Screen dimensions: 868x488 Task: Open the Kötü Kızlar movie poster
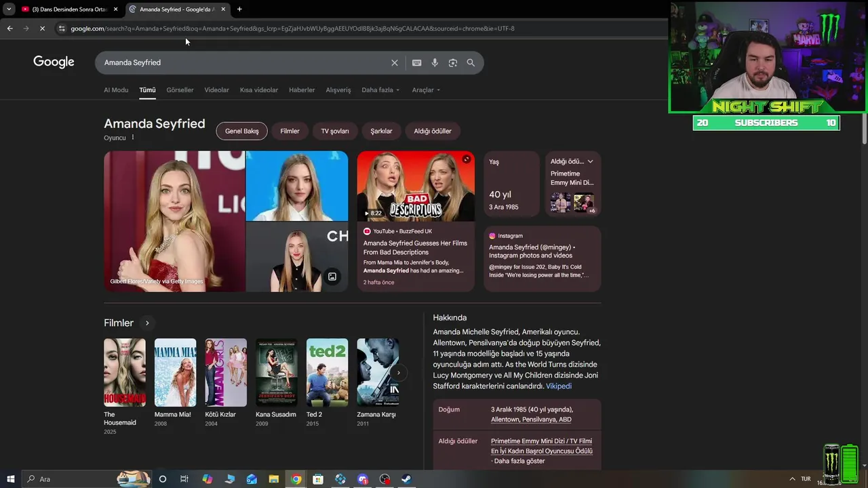(x=226, y=372)
